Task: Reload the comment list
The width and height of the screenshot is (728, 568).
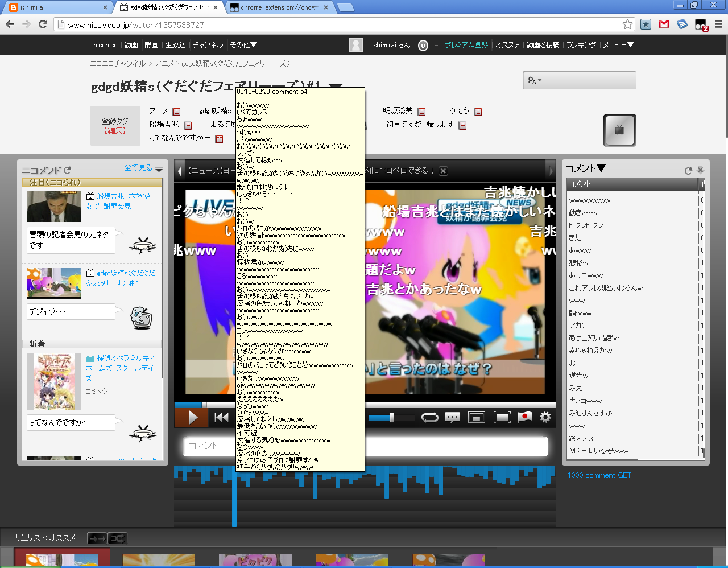Action: (x=688, y=170)
